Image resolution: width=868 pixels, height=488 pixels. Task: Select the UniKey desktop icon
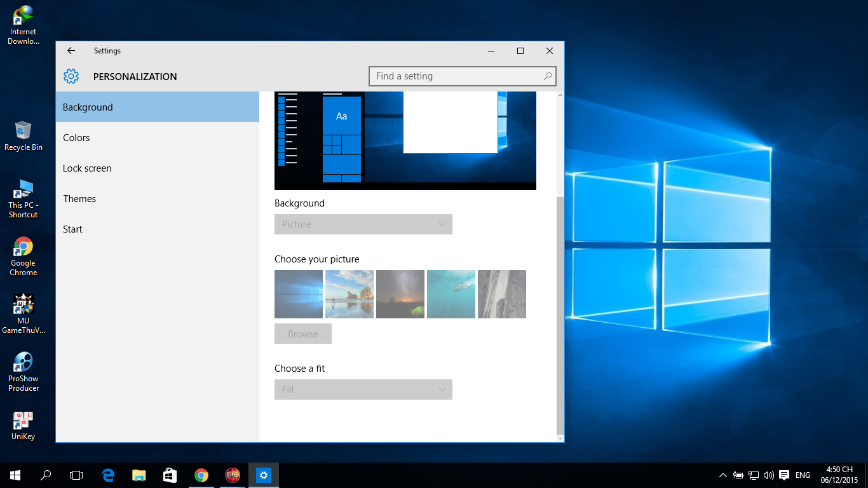click(x=24, y=426)
